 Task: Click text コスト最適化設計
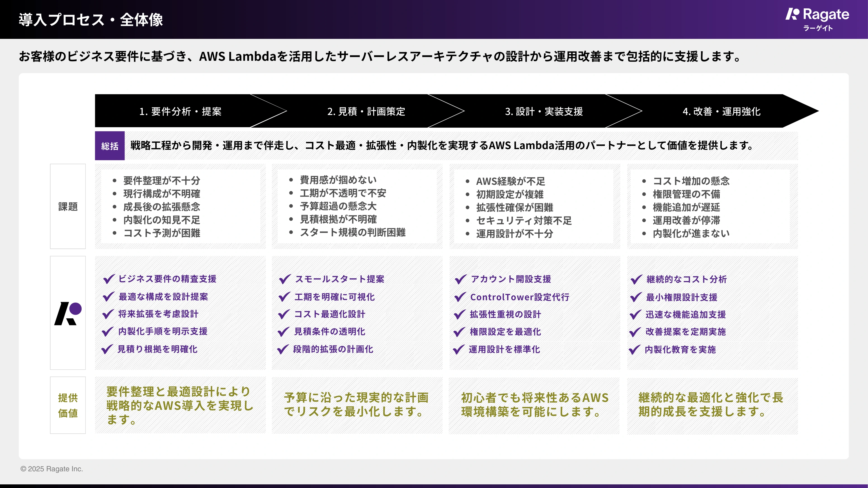click(x=330, y=314)
